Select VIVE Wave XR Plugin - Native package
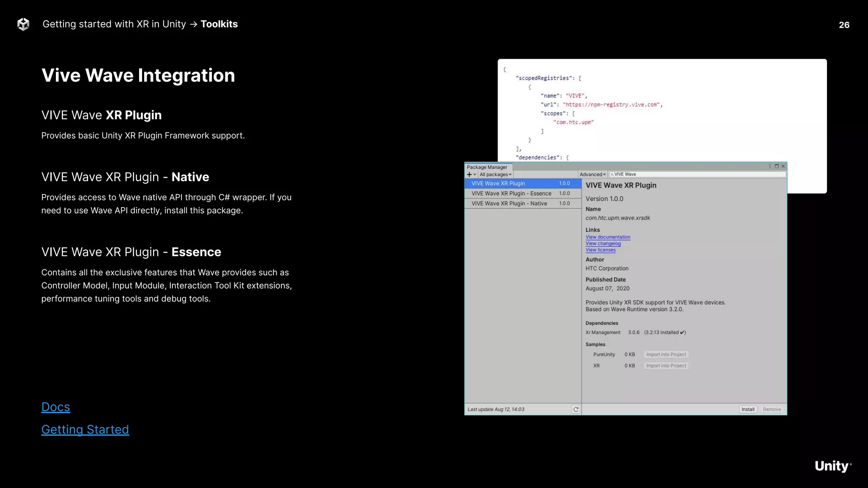The width and height of the screenshot is (868, 488). click(523, 204)
